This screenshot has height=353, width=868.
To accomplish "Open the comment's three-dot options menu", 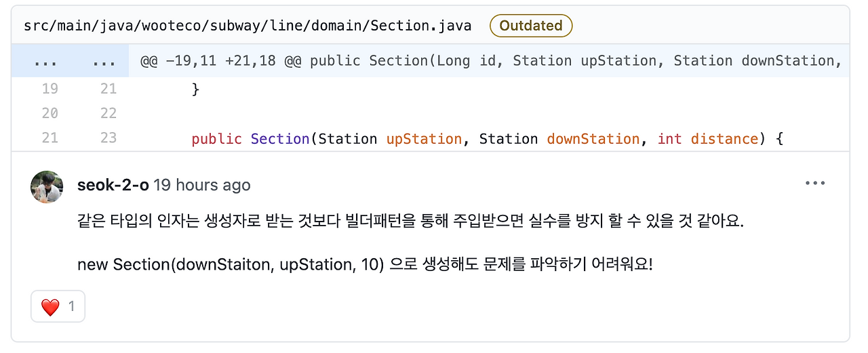I will [814, 184].
